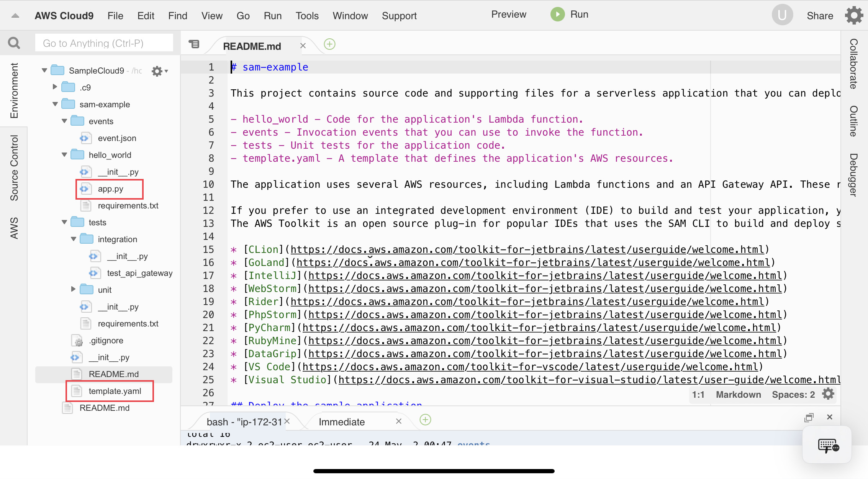Select the Python icon next to app.py
Screen dimensions: 868x479
pyautogui.click(x=85, y=189)
